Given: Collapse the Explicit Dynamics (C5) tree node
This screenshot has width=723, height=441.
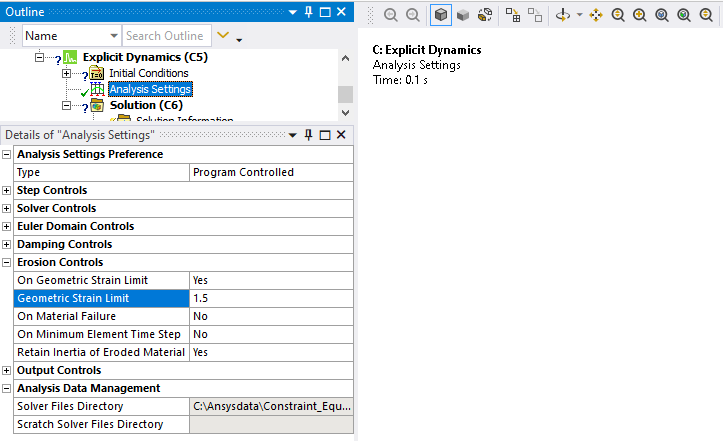Looking at the screenshot, I should pos(40,57).
